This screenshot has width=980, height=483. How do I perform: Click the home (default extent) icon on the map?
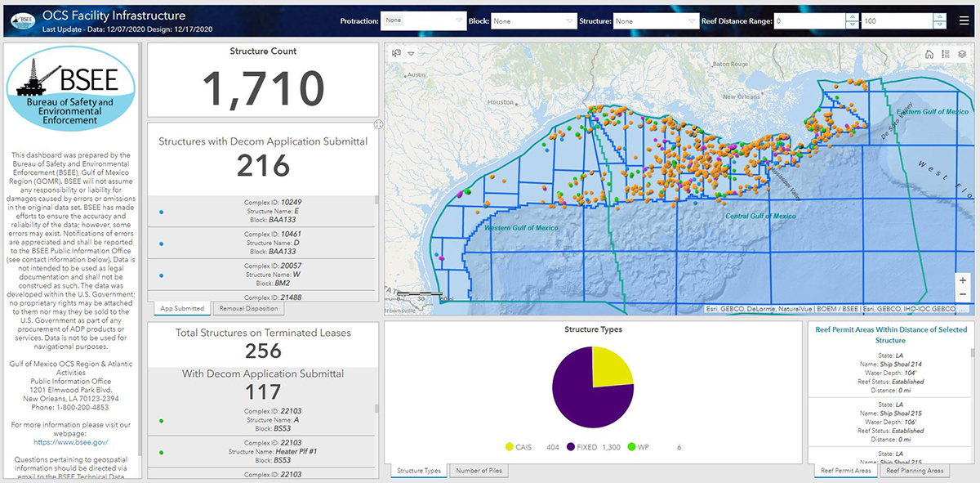[x=929, y=54]
